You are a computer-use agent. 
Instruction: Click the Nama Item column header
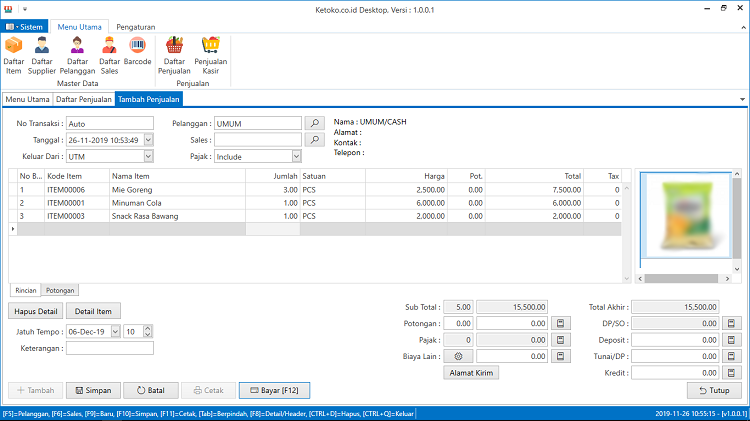click(177, 176)
